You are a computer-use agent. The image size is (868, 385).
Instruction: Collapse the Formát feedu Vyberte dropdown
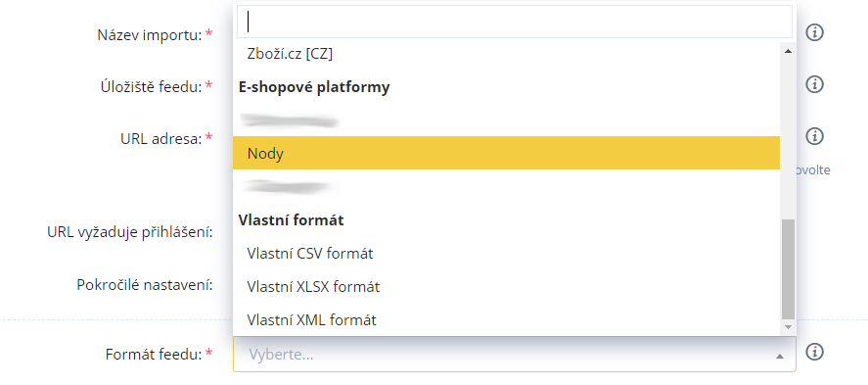pyautogui.click(x=515, y=354)
